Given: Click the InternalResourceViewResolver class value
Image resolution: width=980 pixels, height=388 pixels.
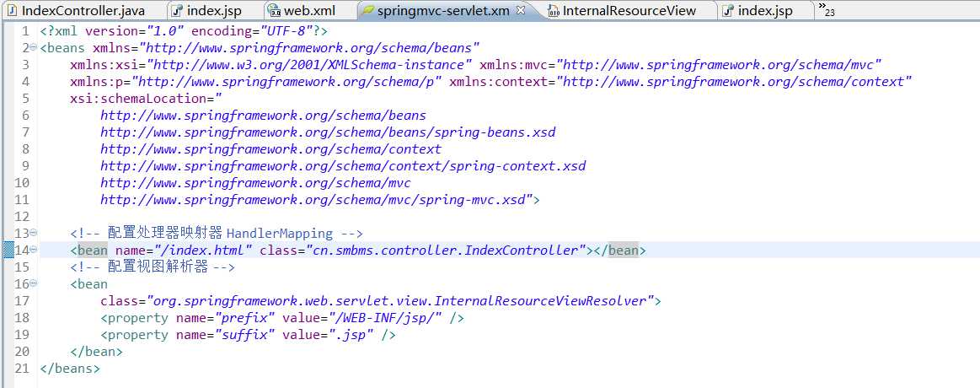Looking at the screenshot, I should [400, 301].
